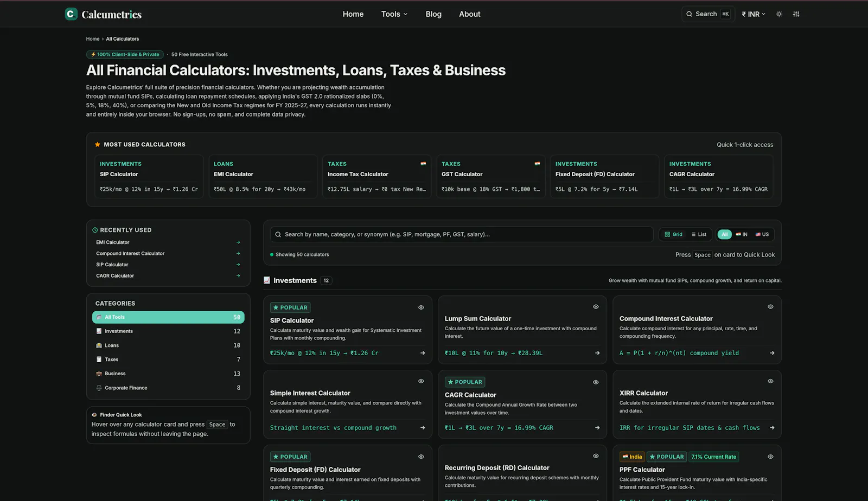Open the Blog page

(x=433, y=14)
